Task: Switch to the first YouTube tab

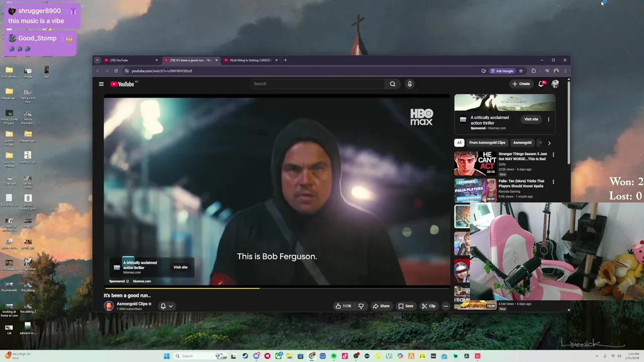Action: click(131, 60)
